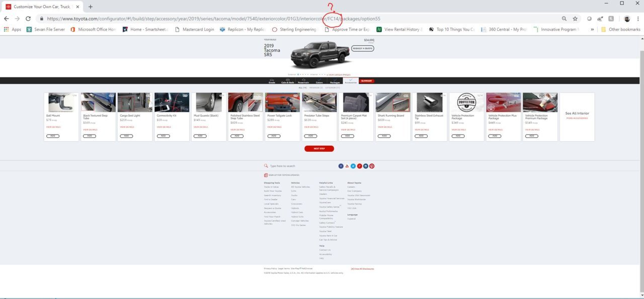Go to the Colors build step
Image resolution: width=644 pixels, height=299 pixels.
[319, 81]
